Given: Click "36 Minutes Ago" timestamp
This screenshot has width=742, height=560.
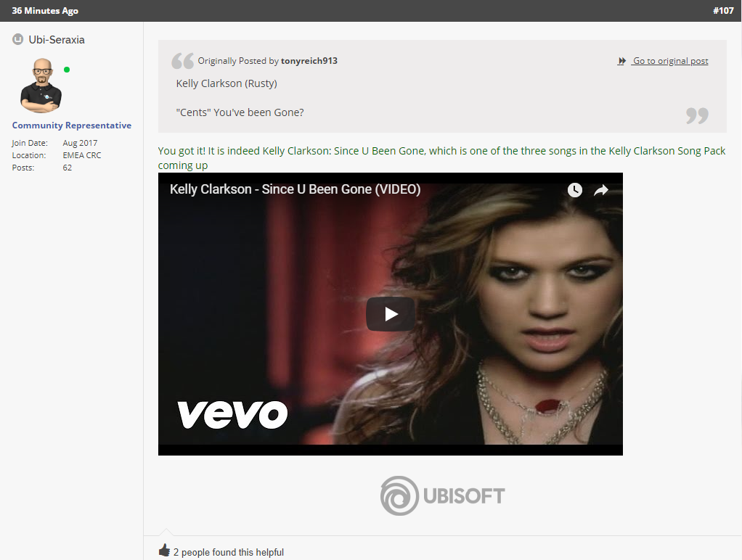Looking at the screenshot, I should click(45, 10).
